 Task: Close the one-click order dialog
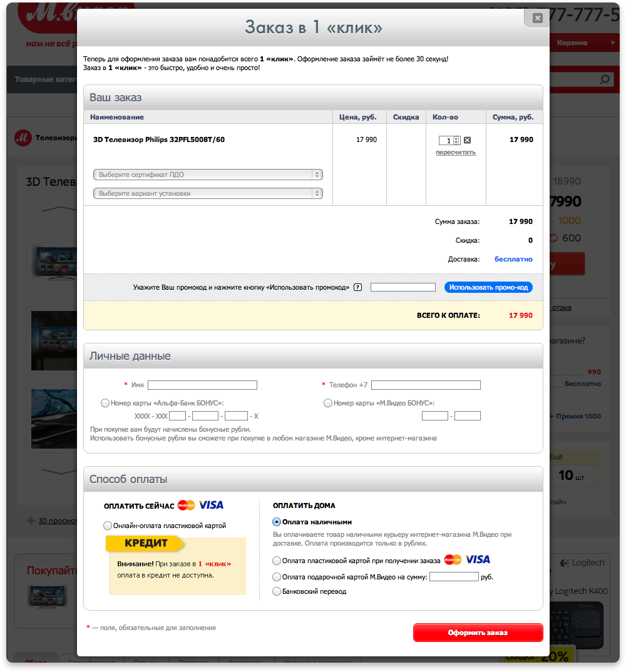(537, 18)
